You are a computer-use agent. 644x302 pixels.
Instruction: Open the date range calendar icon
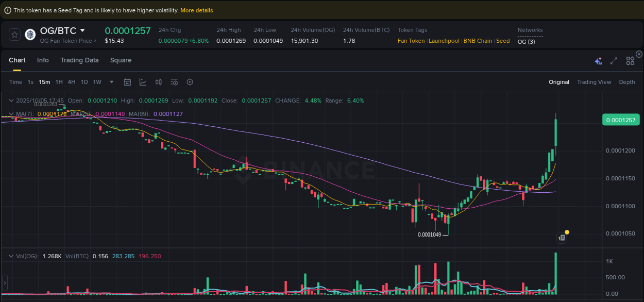coord(127,81)
